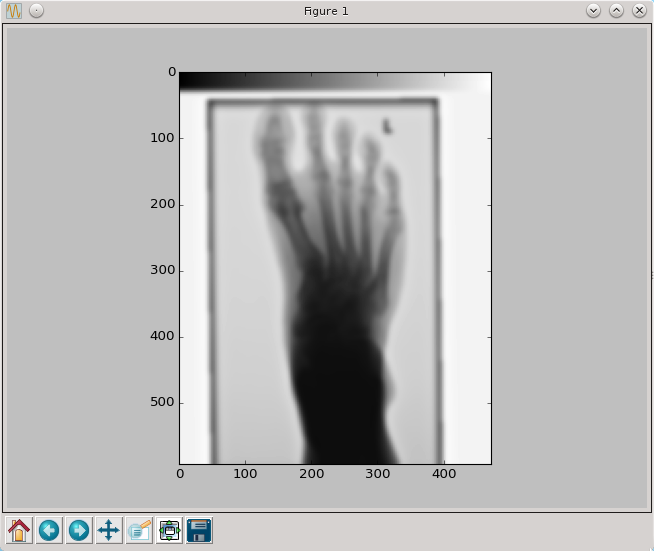Open the window menu icon in title bar
Image resolution: width=654 pixels, height=551 pixels.
pyautogui.click(x=15, y=11)
